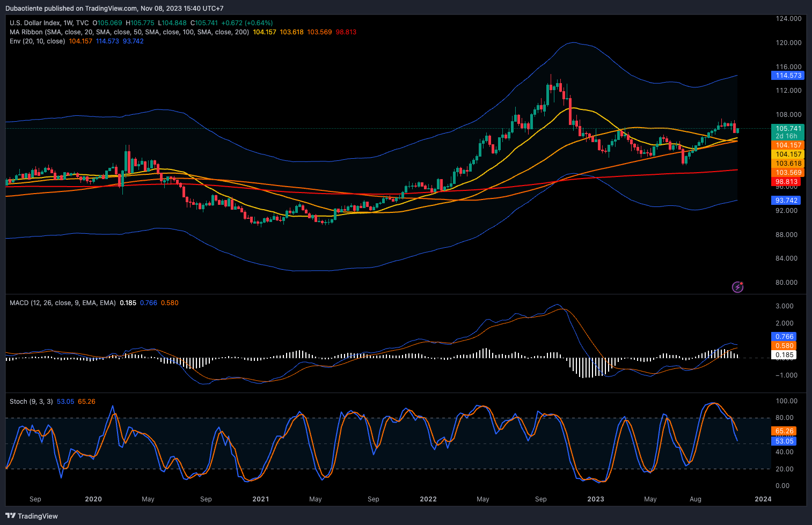Click the orange 65.26 Stoch axis label

click(x=784, y=431)
